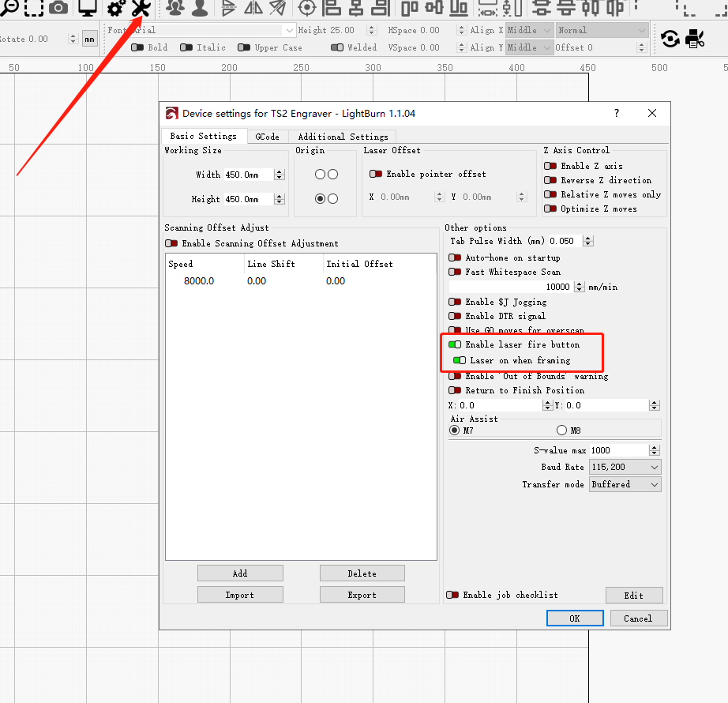The width and height of the screenshot is (728, 703).
Task: Toggle Auto-home on startup
Action: (455, 258)
